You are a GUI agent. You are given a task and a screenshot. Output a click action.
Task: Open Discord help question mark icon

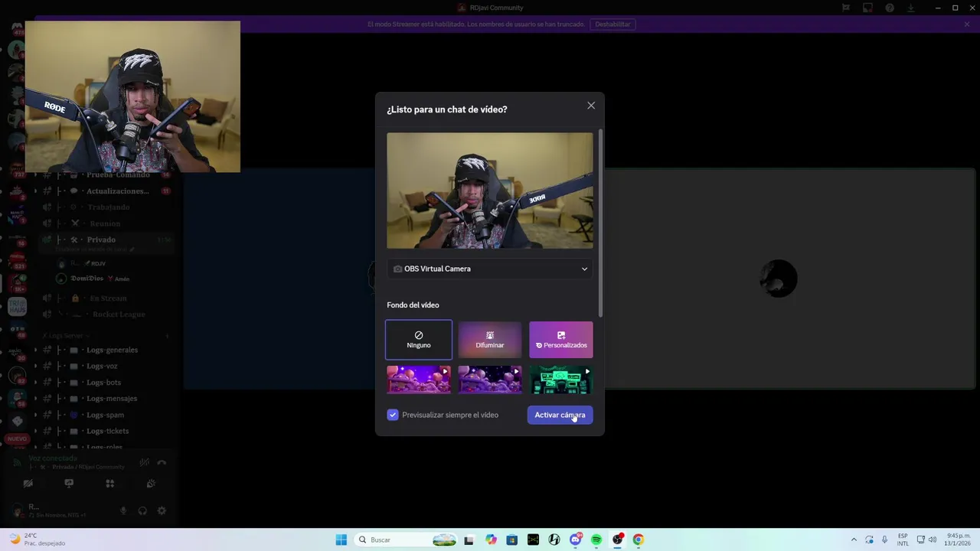[x=890, y=8]
